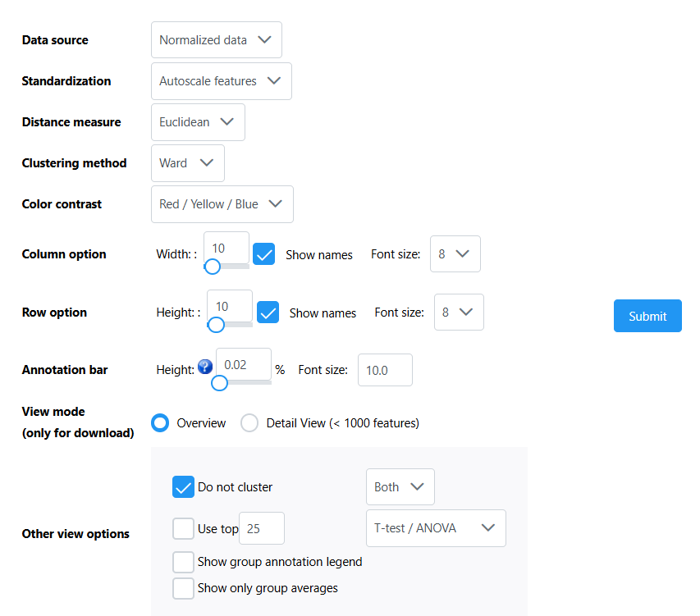This screenshot has width=700, height=616.
Task: Enable Show group annotation legend
Action: pyautogui.click(x=183, y=562)
